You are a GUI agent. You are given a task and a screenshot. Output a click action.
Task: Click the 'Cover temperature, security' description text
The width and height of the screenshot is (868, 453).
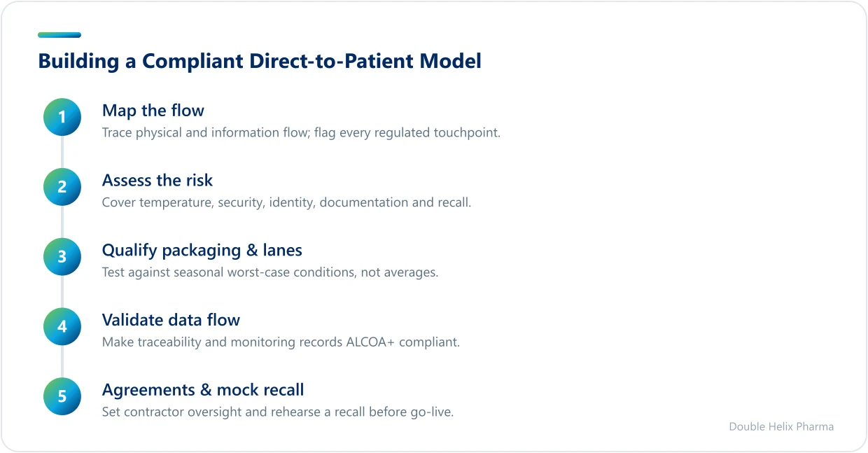tap(286, 202)
